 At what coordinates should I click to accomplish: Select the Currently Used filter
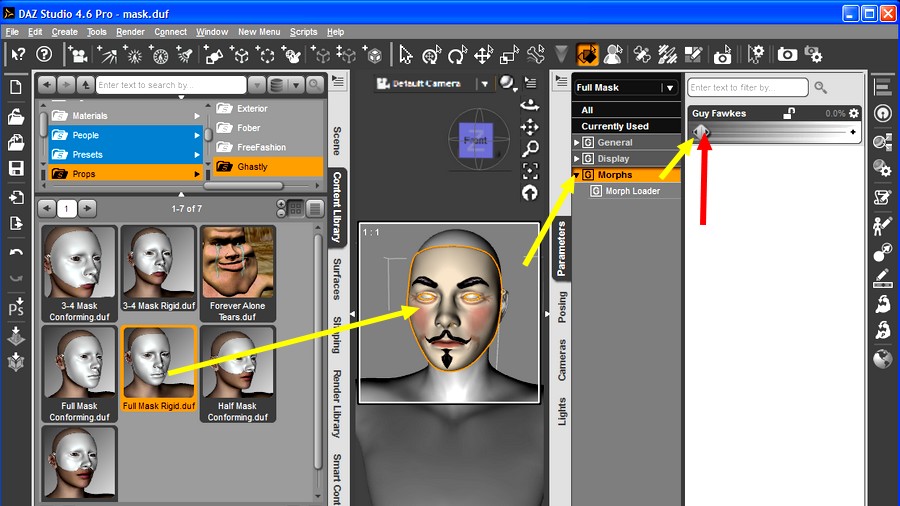[626, 126]
